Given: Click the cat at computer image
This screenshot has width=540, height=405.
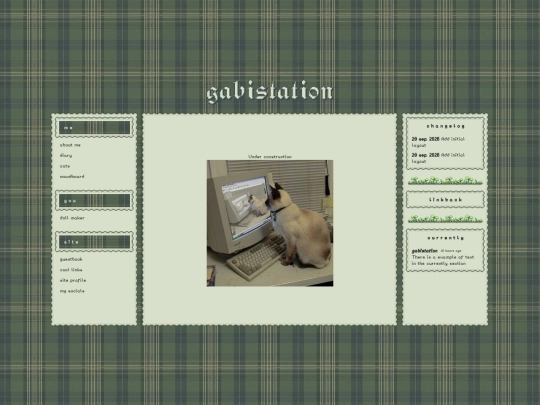Looking at the screenshot, I should point(270,223).
